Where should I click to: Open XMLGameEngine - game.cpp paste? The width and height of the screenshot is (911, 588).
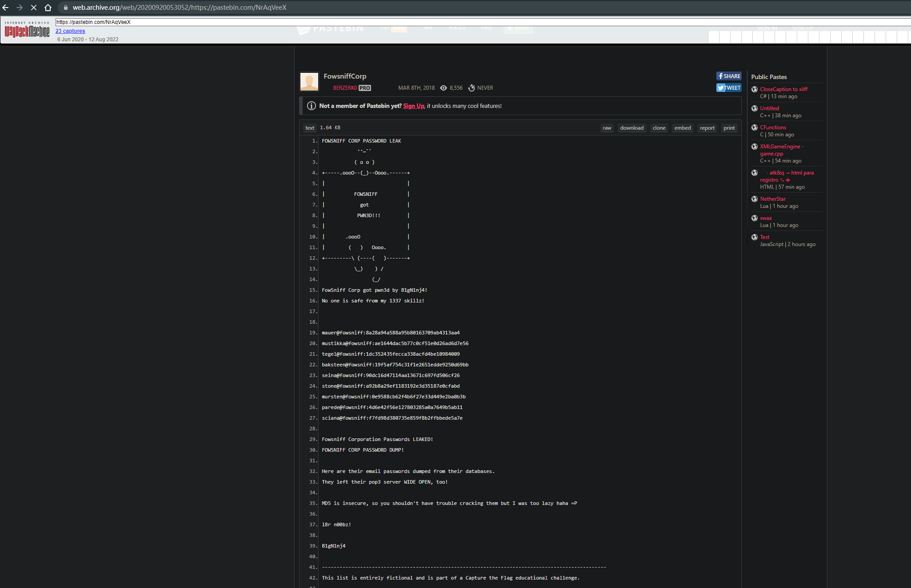tap(782, 150)
